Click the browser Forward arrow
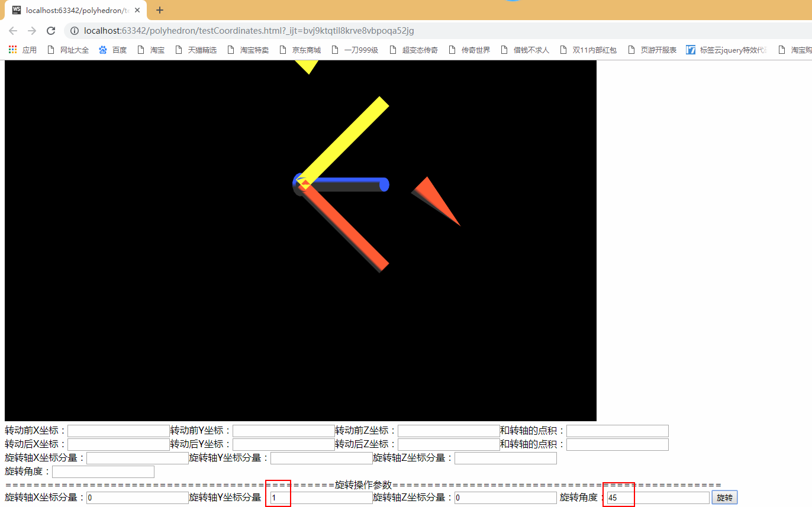Screen dimensions: 812x507 coord(32,31)
